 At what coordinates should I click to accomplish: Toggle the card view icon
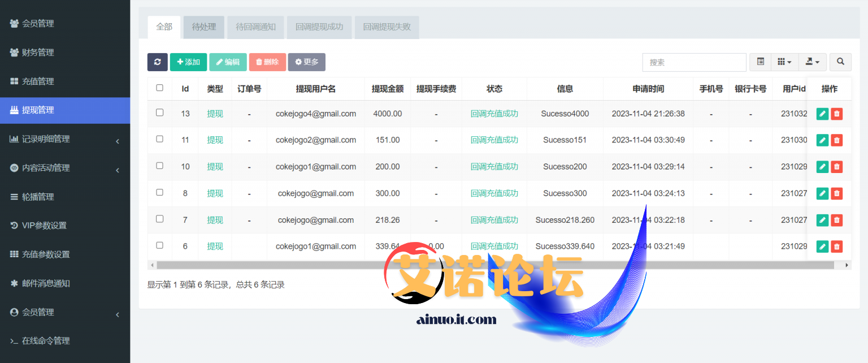coord(760,62)
